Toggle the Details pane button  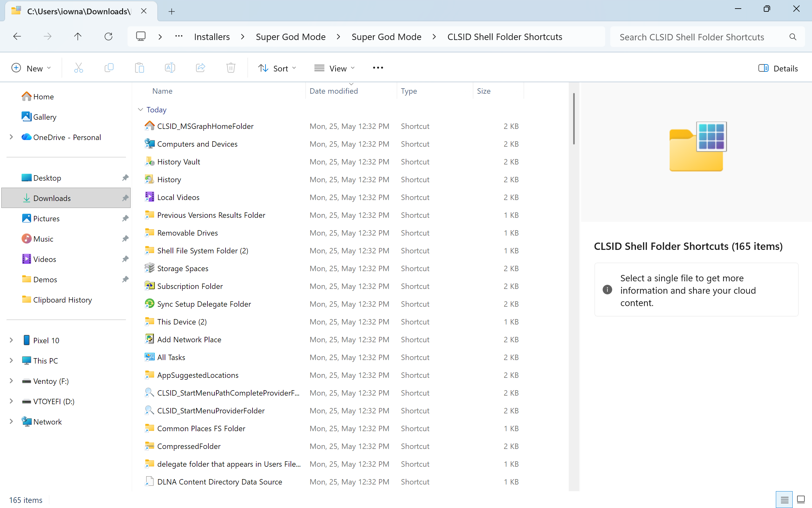coord(778,68)
